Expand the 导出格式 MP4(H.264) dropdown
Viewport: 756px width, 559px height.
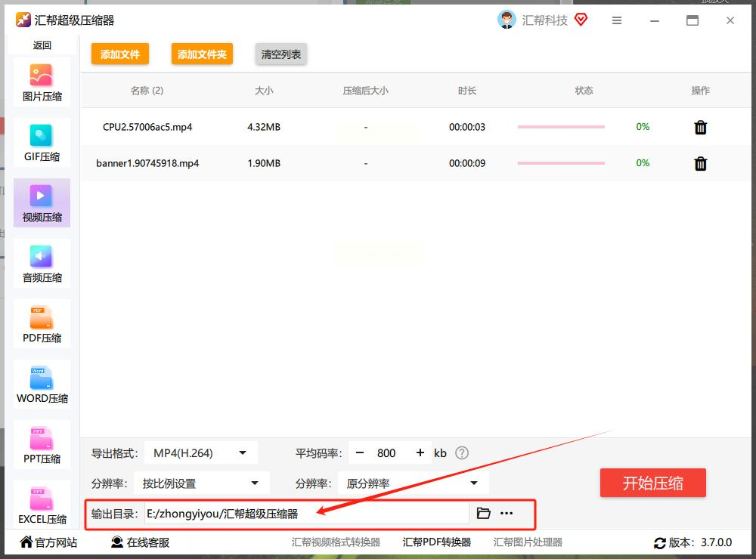202,453
